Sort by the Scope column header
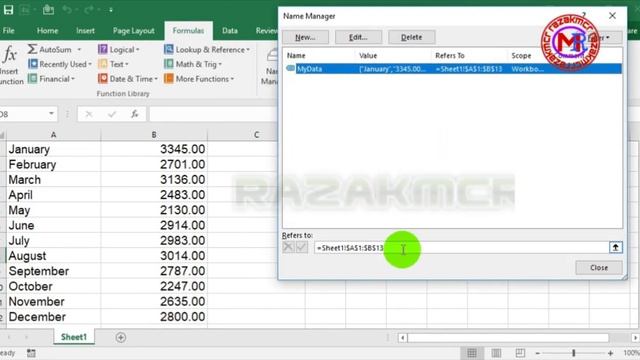The height and width of the screenshot is (360, 640). click(521, 56)
